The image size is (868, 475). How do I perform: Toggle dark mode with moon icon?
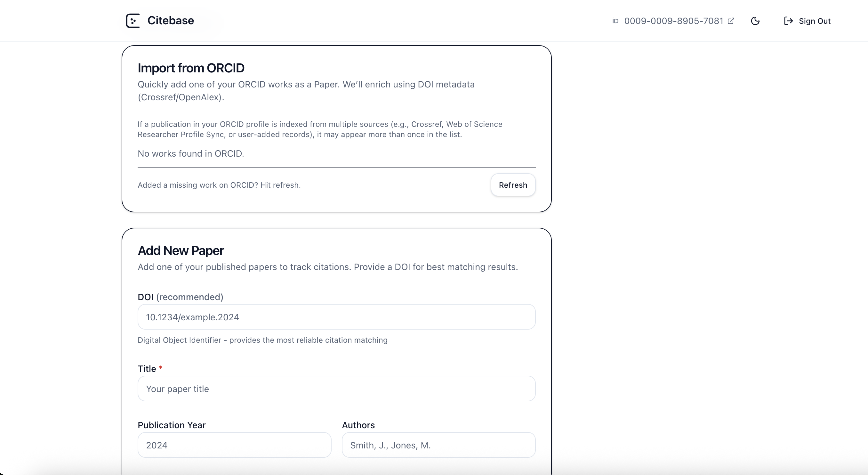point(755,21)
